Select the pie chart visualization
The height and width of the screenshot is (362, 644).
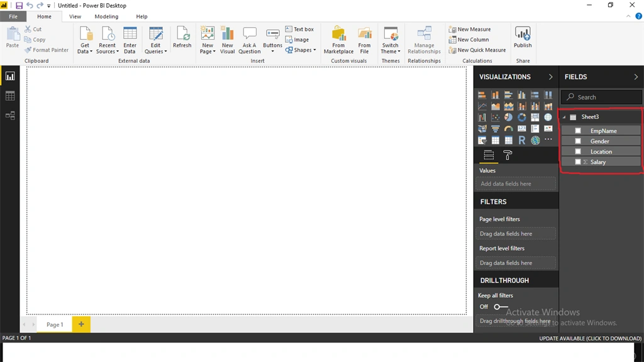click(508, 117)
